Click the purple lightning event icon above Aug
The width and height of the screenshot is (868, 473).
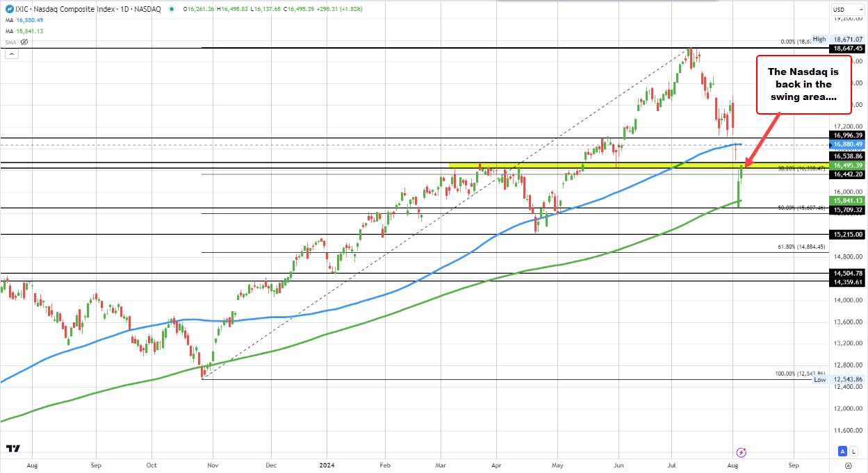[x=742, y=452]
